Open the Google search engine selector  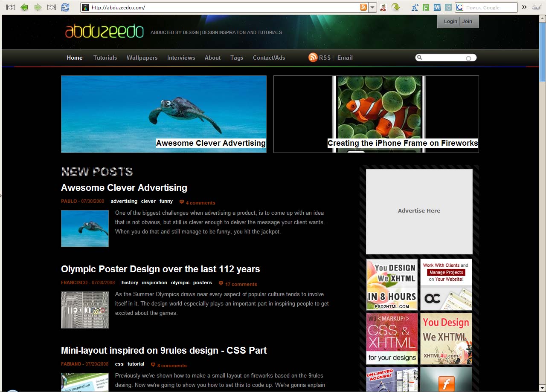coord(460,7)
